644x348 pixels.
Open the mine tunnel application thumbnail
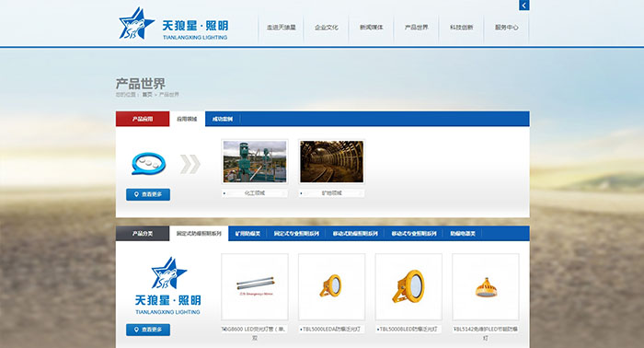coord(331,161)
